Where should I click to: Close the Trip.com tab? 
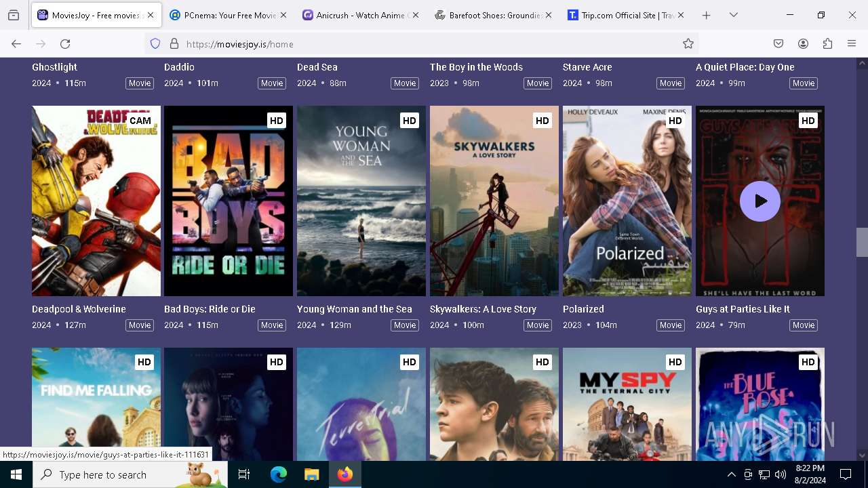681,15
